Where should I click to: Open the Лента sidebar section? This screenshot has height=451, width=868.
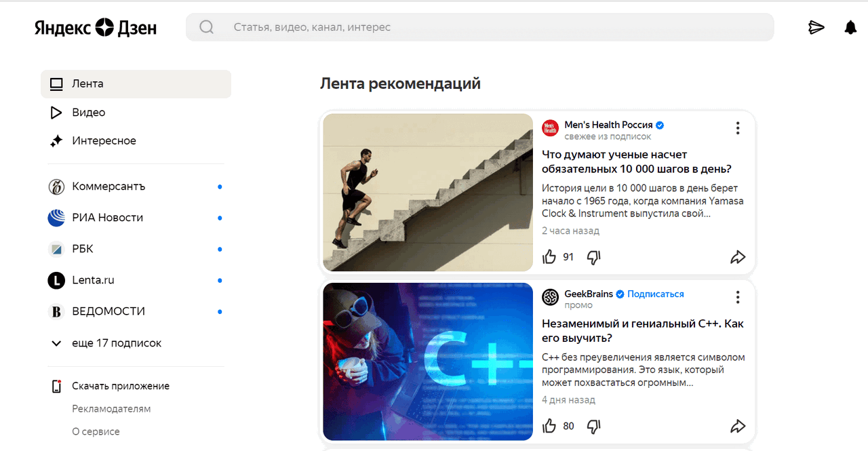pyautogui.click(x=136, y=84)
